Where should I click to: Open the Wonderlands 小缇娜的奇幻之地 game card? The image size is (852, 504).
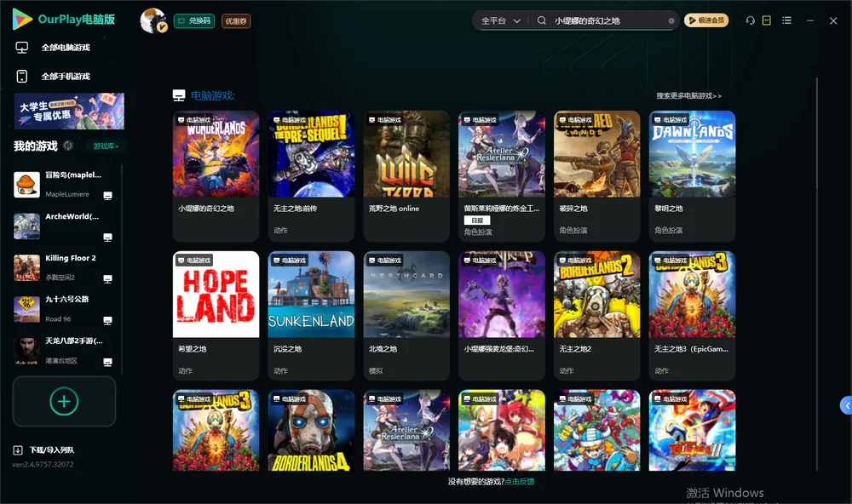tap(216, 176)
